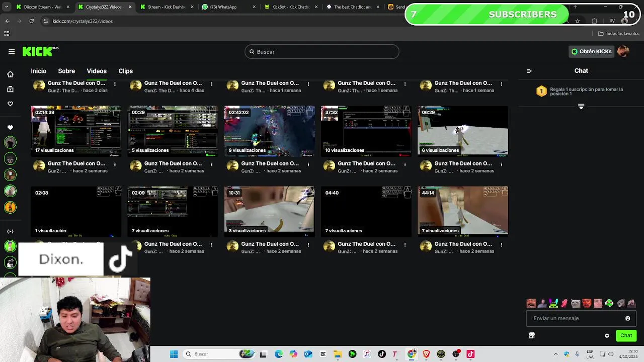
Task: Play the 02:14:39 video thumbnail
Action: tap(75, 131)
